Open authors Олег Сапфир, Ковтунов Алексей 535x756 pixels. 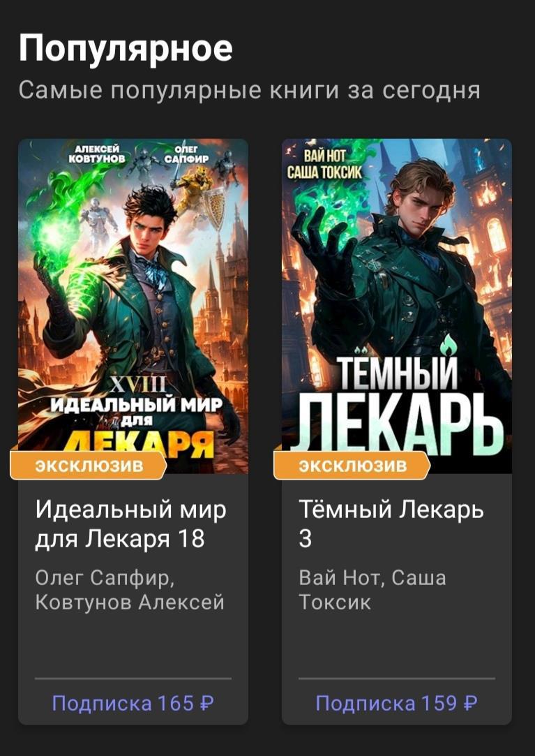130,590
